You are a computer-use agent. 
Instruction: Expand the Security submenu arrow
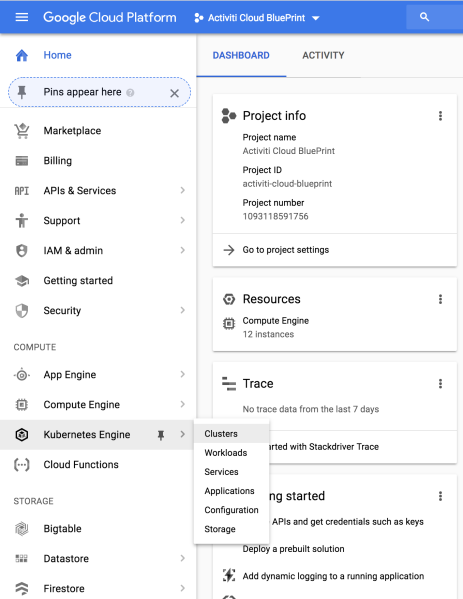coord(183,310)
